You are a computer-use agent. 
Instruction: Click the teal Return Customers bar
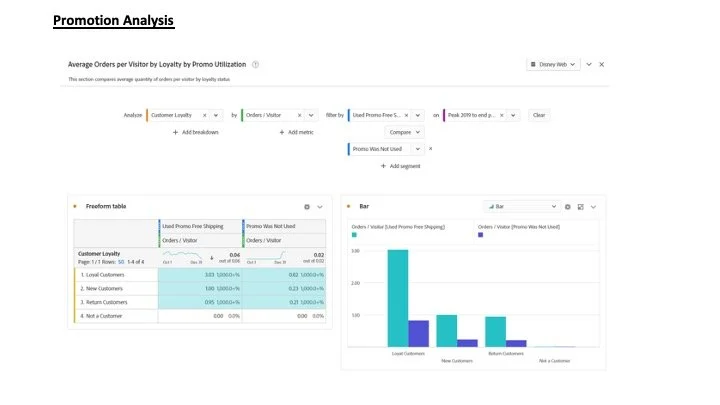click(495, 332)
